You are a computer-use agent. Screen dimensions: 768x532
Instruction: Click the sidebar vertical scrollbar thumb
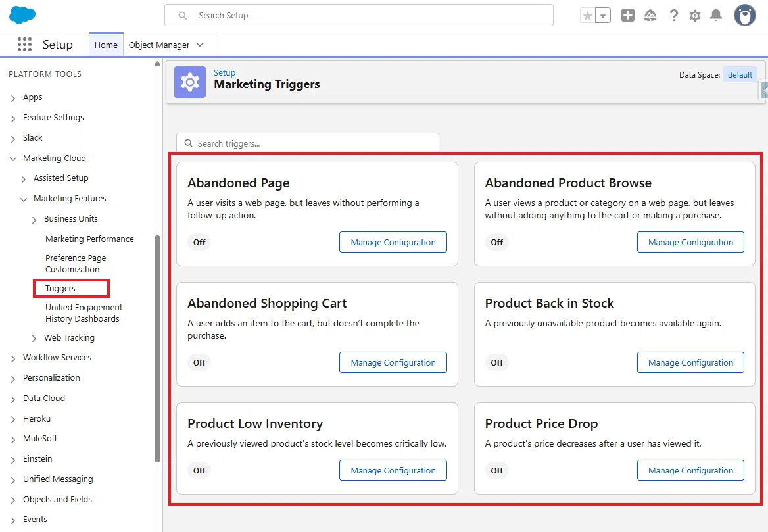click(x=157, y=349)
